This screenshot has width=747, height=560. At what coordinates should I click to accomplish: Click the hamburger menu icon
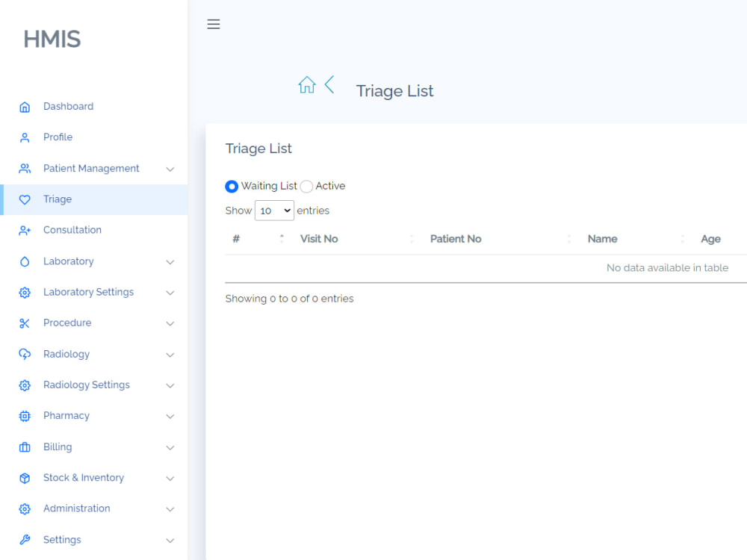(x=214, y=24)
